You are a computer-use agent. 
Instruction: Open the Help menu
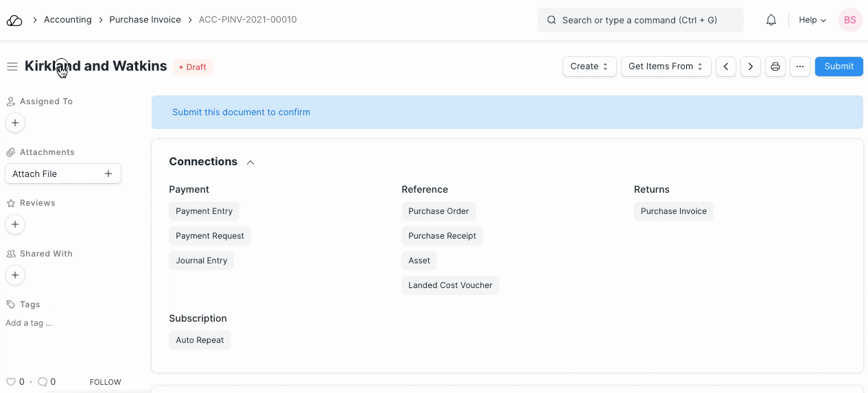point(812,21)
